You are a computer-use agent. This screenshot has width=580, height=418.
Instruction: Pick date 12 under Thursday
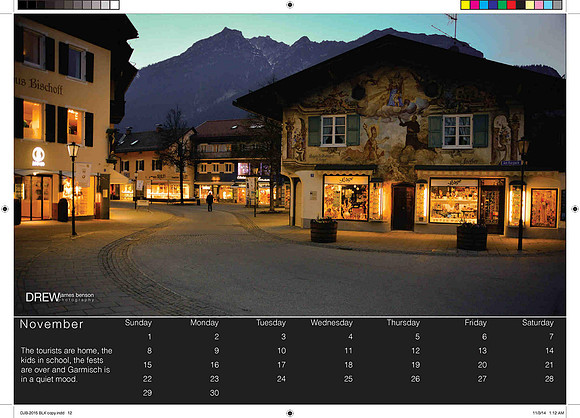click(x=415, y=351)
